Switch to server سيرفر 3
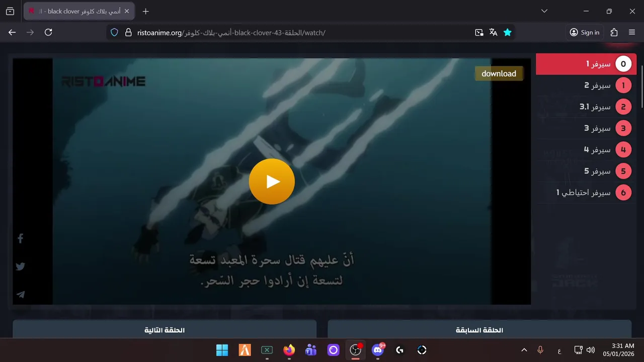The height and width of the screenshot is (362, 644). pos(586,128)
